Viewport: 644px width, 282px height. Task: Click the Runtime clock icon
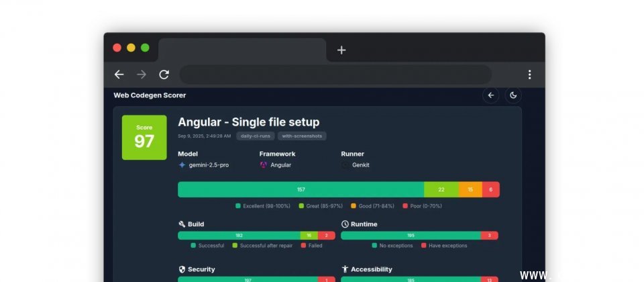tap(345, 224)
